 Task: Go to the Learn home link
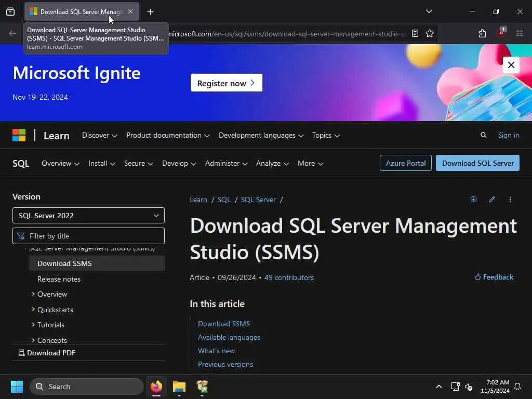coord(57,136)
